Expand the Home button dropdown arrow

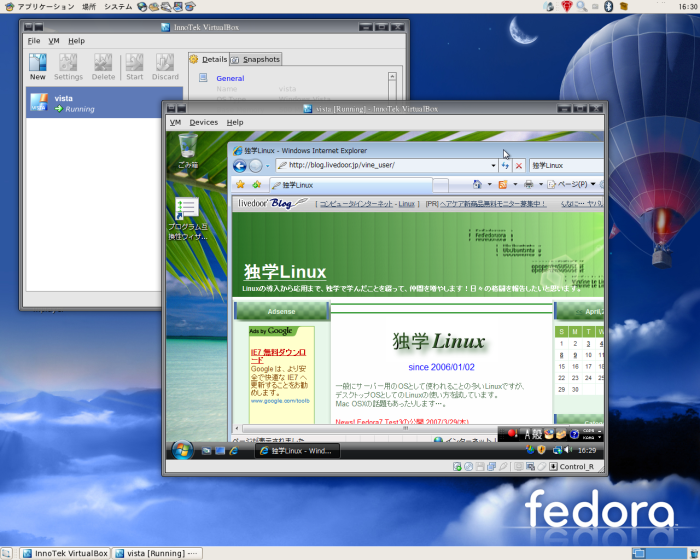pos(489,184)
